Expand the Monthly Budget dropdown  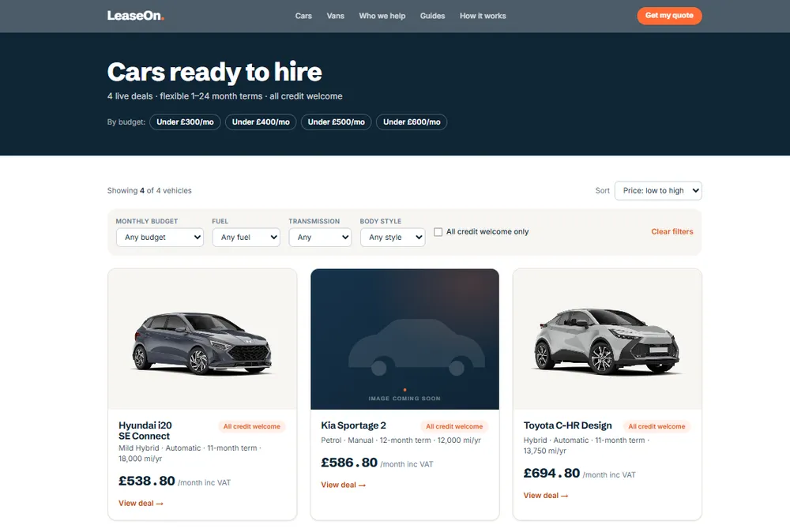click(160, 237)
